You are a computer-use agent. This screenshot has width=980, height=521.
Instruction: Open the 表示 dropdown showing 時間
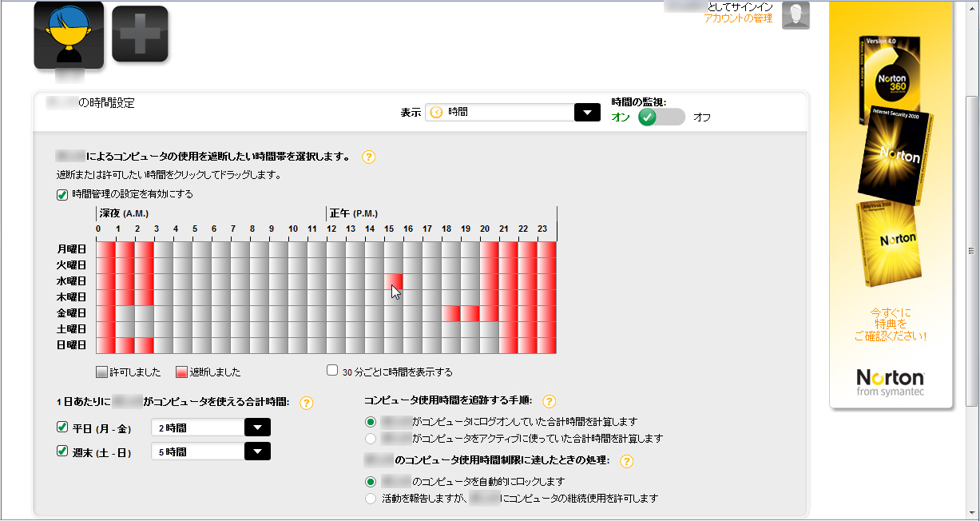click(587, 113)
